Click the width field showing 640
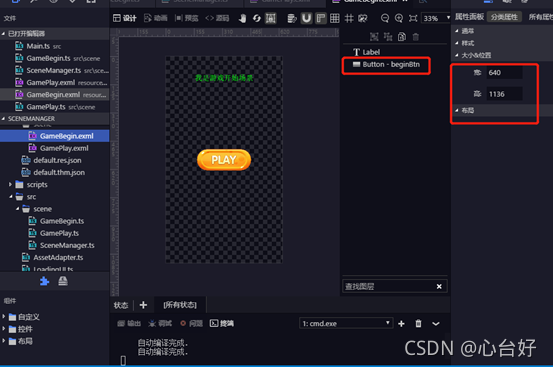 (504, 73)
